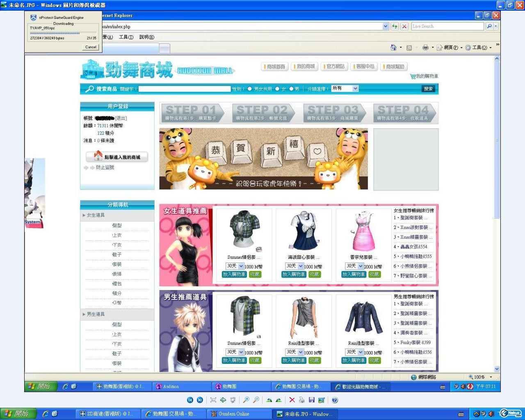Click the 退出 logout link
The width and height of the screenshot is (525, 420).
pyautogui.click(x=121, y=118)
